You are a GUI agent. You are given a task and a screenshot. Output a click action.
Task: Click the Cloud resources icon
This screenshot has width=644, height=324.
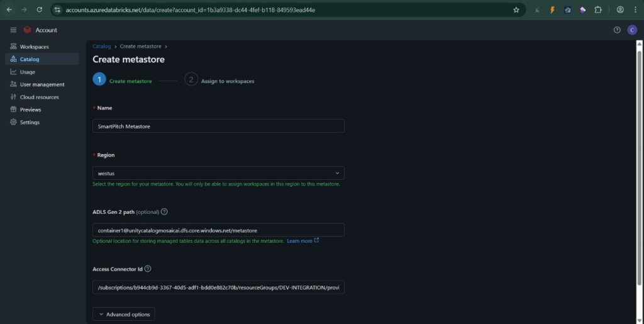13,97
